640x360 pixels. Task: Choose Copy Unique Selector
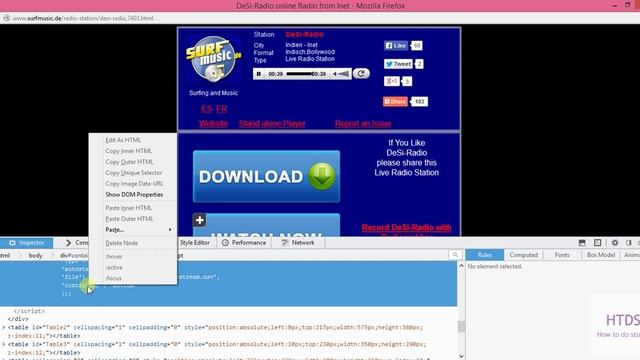click(x=133, y=173)
